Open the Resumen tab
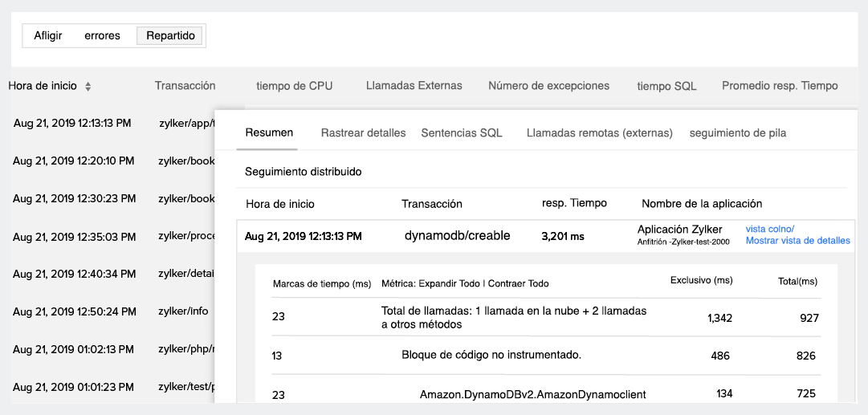The width and height of the screenshot is (868, 415). [269, 132]
